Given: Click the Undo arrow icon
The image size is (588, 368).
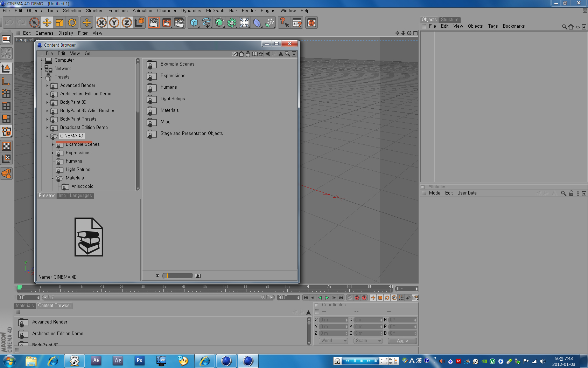Looking at the screenshot, I should pos(9,23).
